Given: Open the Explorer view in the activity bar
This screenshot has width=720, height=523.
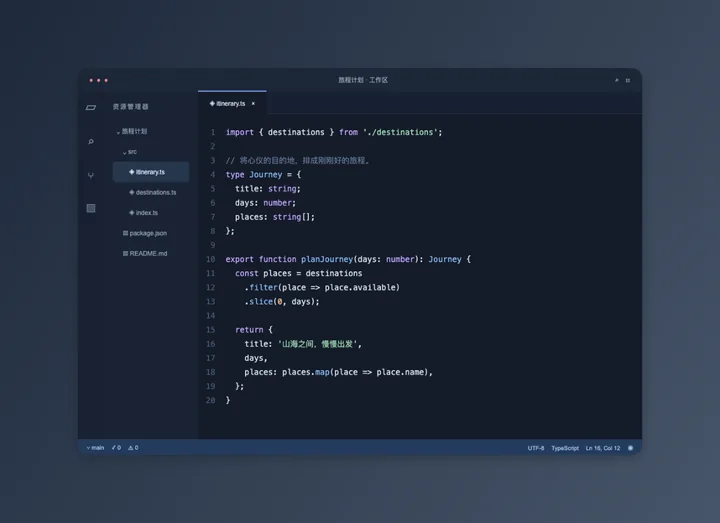Looking at the screenshot, I should [91, 107].
